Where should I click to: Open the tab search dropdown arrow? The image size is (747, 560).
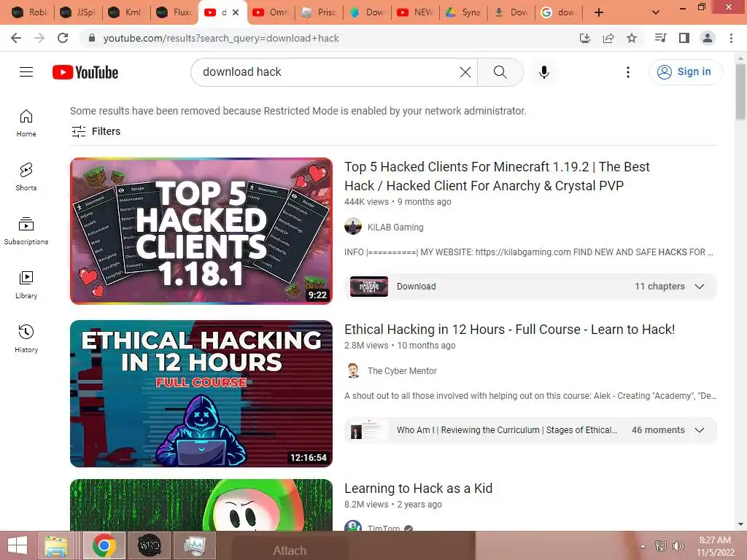coord(656,12)
